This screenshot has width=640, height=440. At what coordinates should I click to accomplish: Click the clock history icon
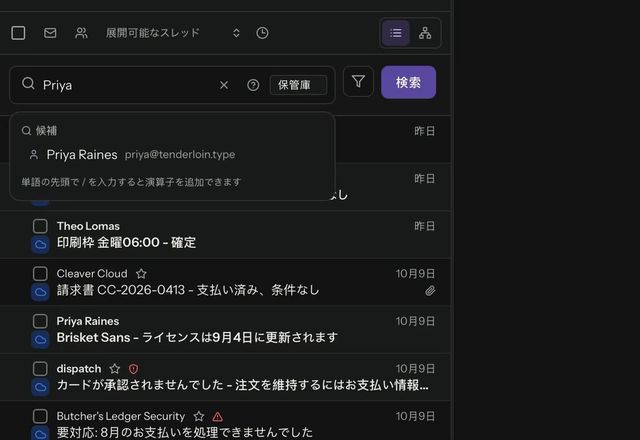point(262,33)
